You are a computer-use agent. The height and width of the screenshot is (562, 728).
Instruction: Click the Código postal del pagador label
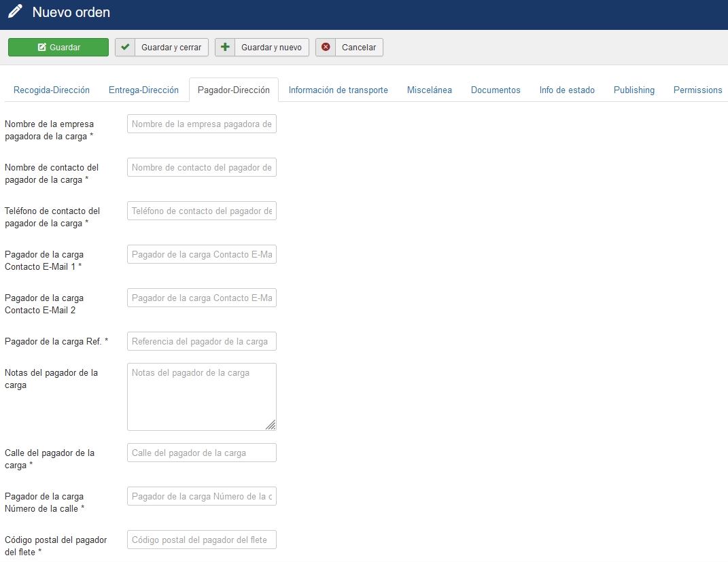click(x=56, y=546)
